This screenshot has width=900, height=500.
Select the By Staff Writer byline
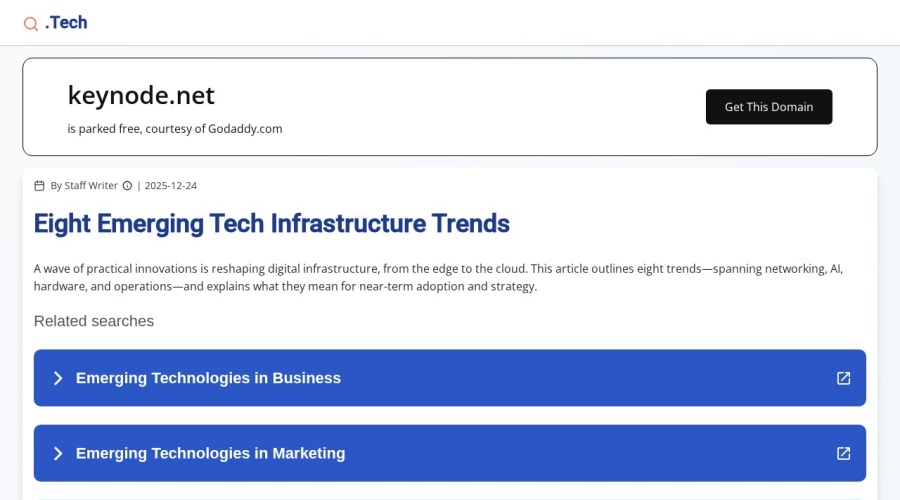click(84, 185)
